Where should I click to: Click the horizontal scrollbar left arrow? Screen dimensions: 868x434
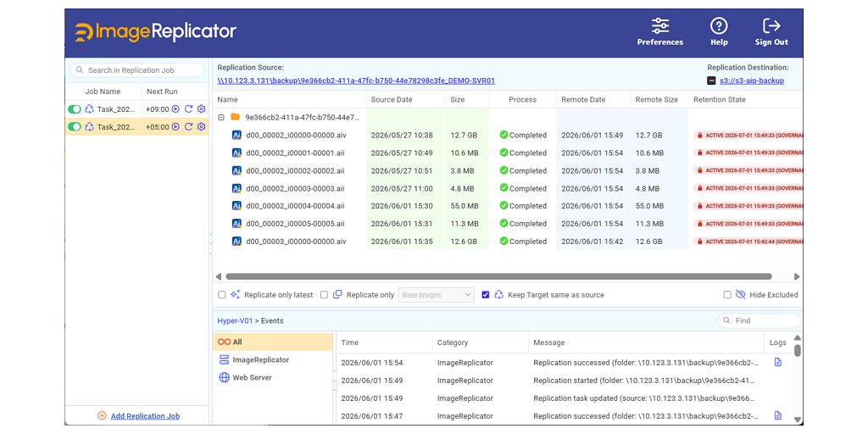tap(218, 276)
